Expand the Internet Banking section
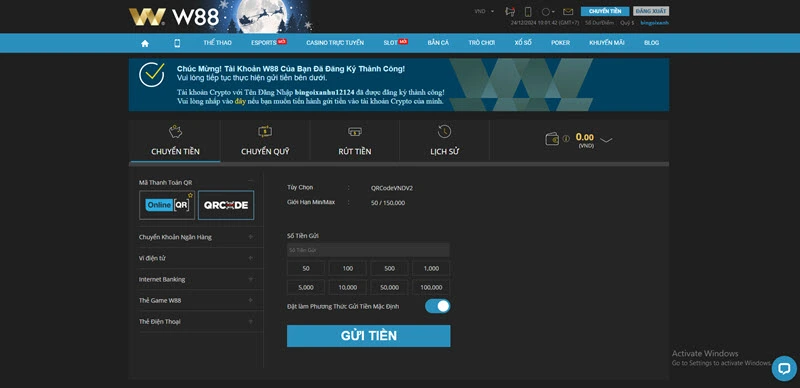Viewport: 800px width, 388px height. (x=201, y=279)
